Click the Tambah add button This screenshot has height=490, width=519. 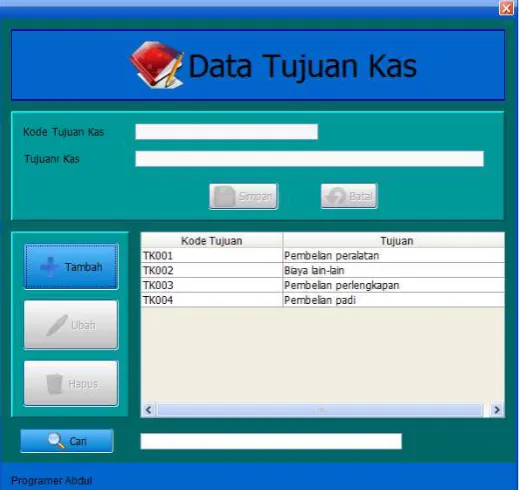[71, 266]
